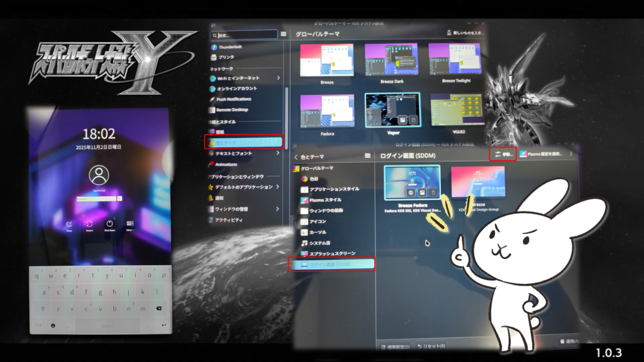Click the Sleep icon on login screen
The width and height of the screenshot is (644, 362).
tap(69, 224)
